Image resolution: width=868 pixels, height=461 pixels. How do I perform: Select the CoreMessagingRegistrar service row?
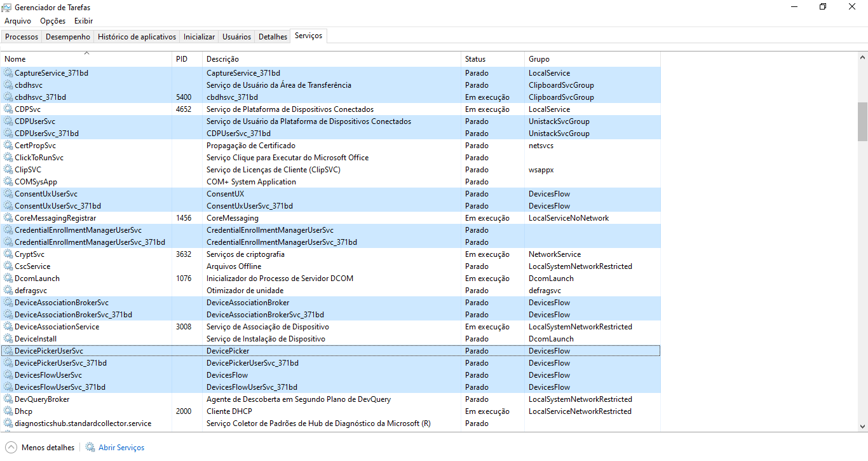click(330, 218)
